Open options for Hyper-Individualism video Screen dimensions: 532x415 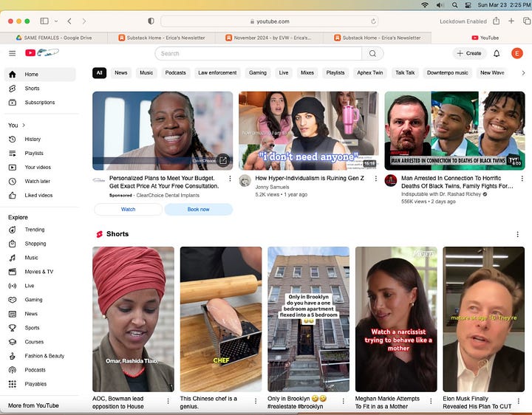pos(376,179)
